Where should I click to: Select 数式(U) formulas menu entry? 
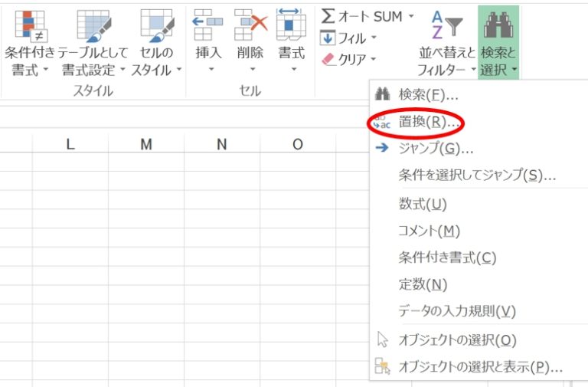(x=422, y=204)
